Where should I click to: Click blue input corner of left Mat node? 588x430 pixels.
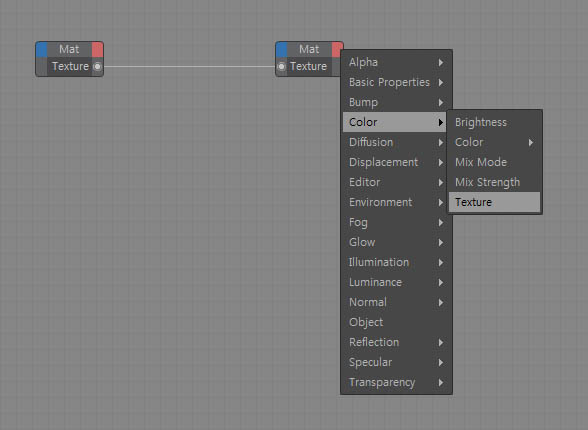pos(42,49)
